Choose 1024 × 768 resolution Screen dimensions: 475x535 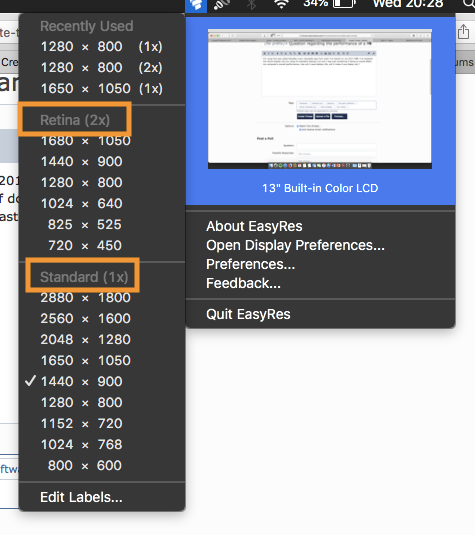point(102,445)
